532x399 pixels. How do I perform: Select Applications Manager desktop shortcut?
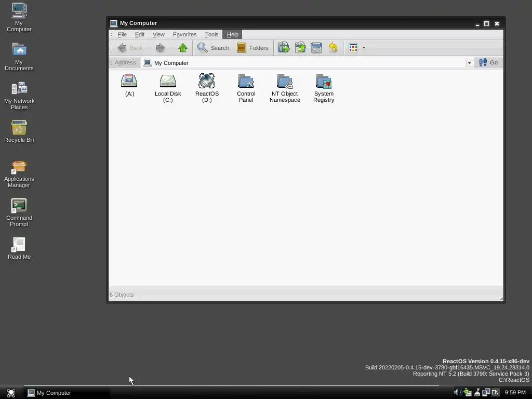(19, 175)
